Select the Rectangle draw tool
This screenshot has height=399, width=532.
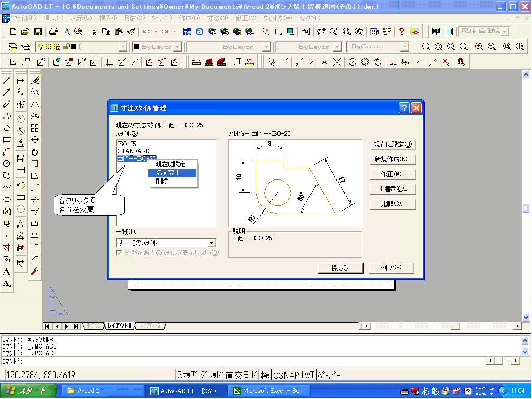click(6, 140)
